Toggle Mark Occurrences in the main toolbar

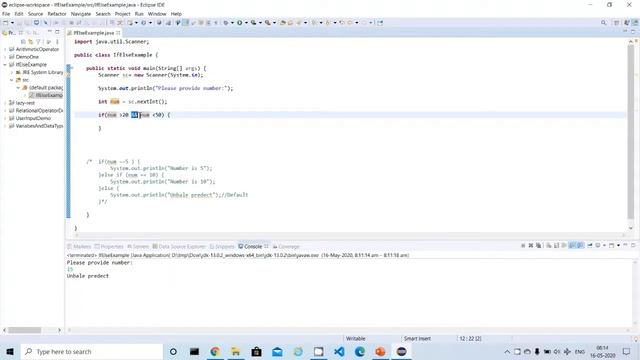(x=186, y=23)
